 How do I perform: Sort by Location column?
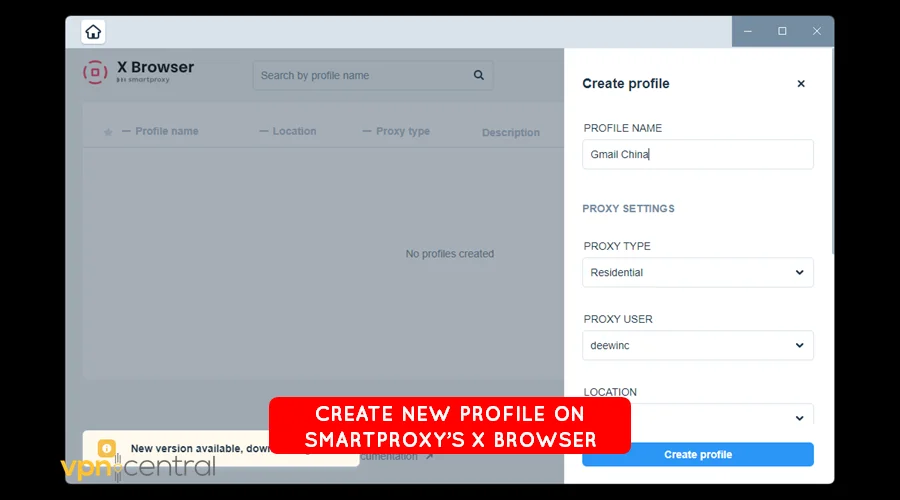pos(288,131)
